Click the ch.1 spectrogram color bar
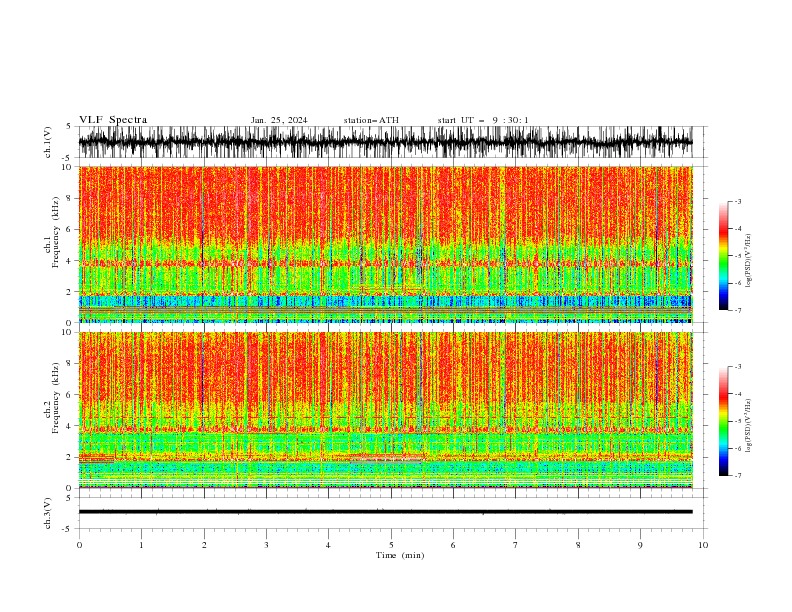Screen dimensions: 792x612 723,256
